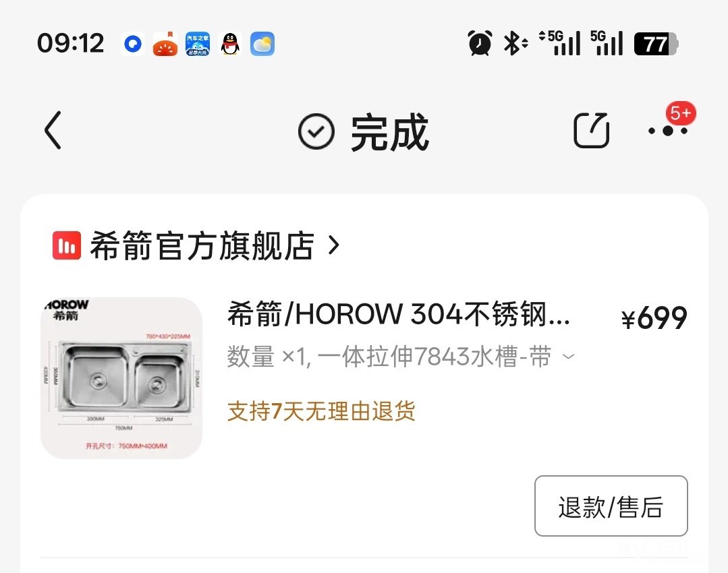This screenshot has width=728, height=573.
Task: Tap the Bluetooth status icon
Action: click(x=515, y=43)
